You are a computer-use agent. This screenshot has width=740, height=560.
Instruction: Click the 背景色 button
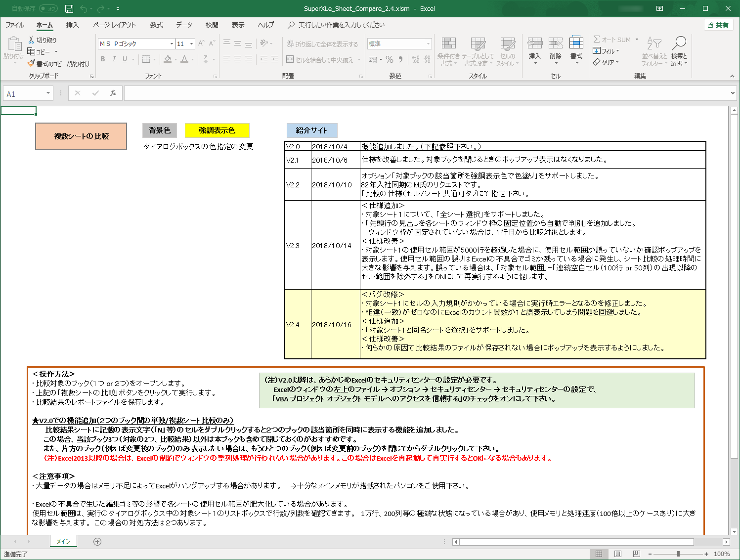tap(160, 130)
